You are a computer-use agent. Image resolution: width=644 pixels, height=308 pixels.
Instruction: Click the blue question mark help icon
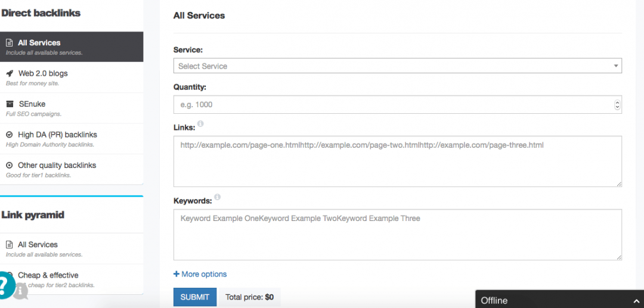6,285
